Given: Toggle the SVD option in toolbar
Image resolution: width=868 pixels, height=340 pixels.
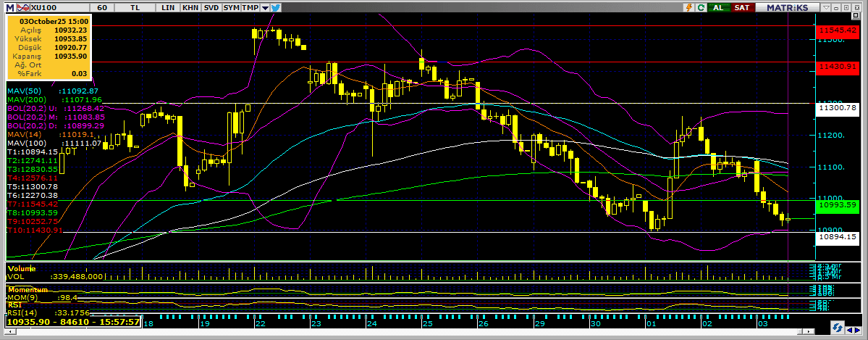Looking at the screenshot, I should 211,7.
